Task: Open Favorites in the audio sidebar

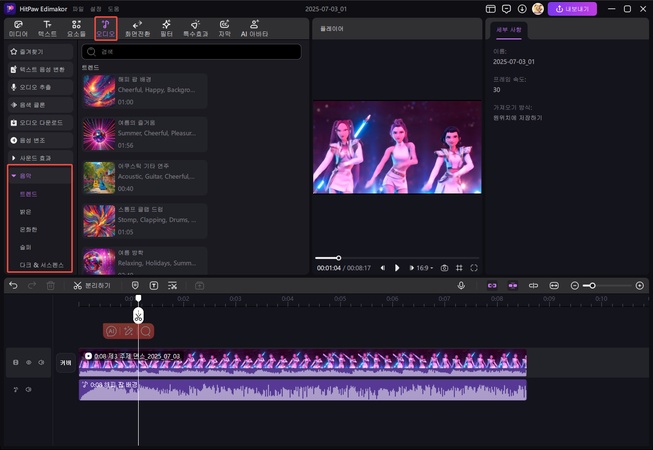Action: 40,52
